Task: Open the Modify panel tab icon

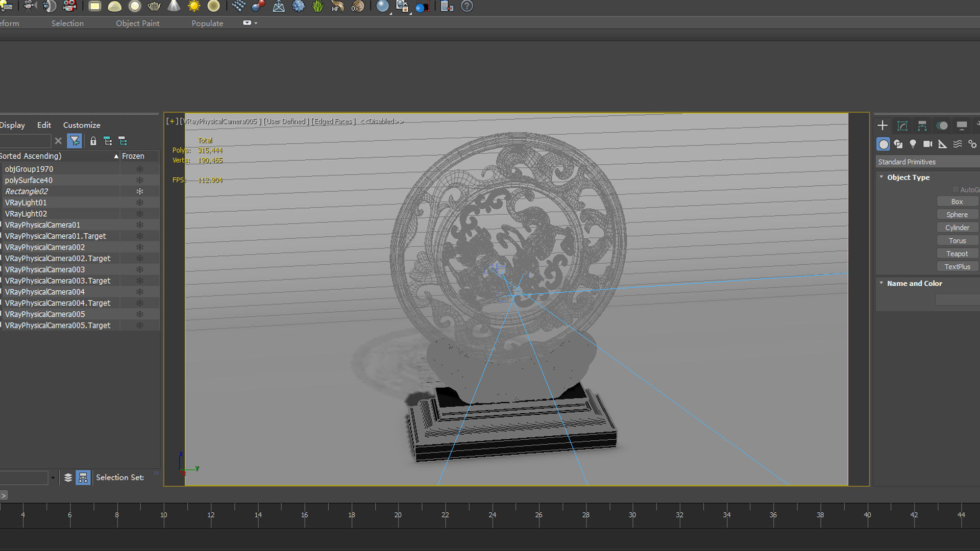Action: tap(902, 126)
